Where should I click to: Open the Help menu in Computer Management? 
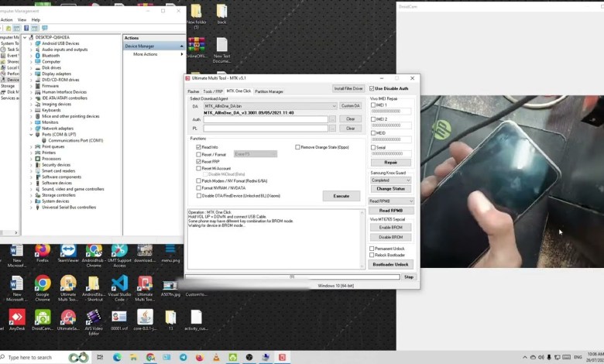click(x=36, y=19)
